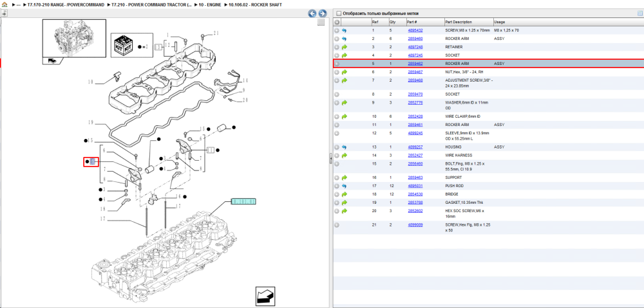The image size is (644, 308).
Task: Click green arrow icon on WIRE HARNESS row
Action: click(x=344, y=156)
